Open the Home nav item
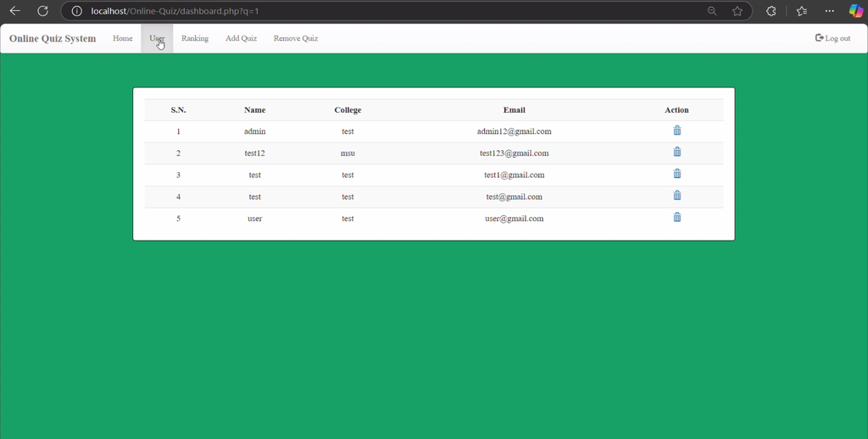The image size is (868, 439). 122,38
